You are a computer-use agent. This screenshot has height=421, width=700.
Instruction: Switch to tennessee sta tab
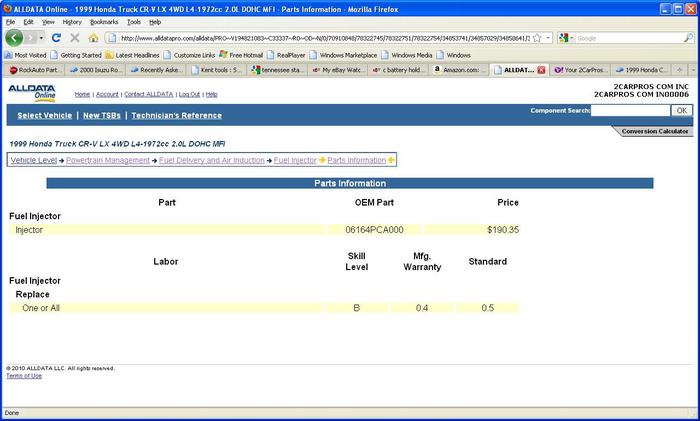tap(277, 70)
